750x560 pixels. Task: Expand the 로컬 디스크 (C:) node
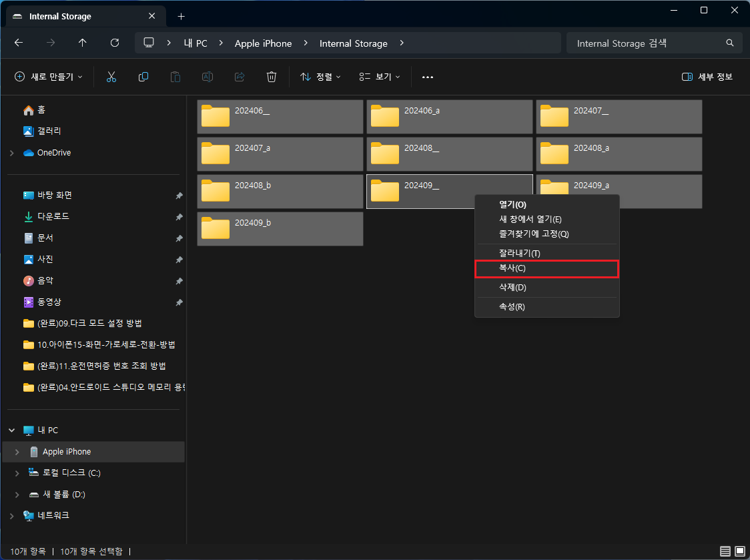[x=17, y=473]
